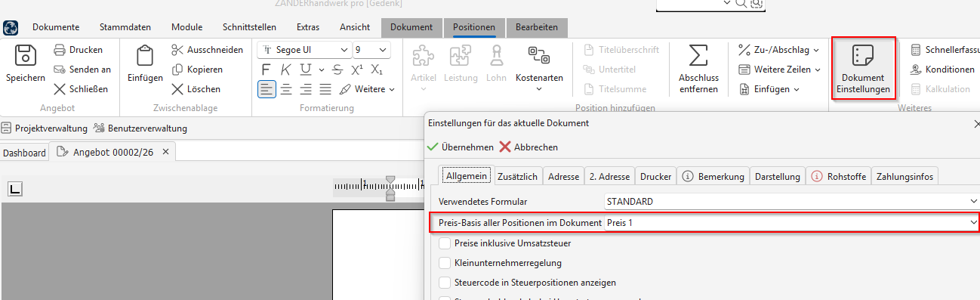Enable Preise inklusive Umsatzsteuer checkbox
The image size is (980, 300).
(445, 243)
